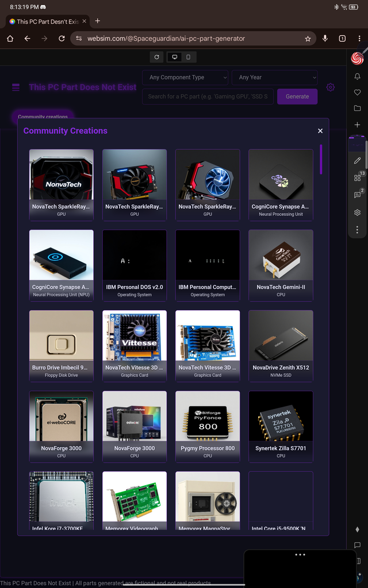Open the three-dot menu in the sidebar
Viewport: 368px width, 588px height.
(357, 230)
